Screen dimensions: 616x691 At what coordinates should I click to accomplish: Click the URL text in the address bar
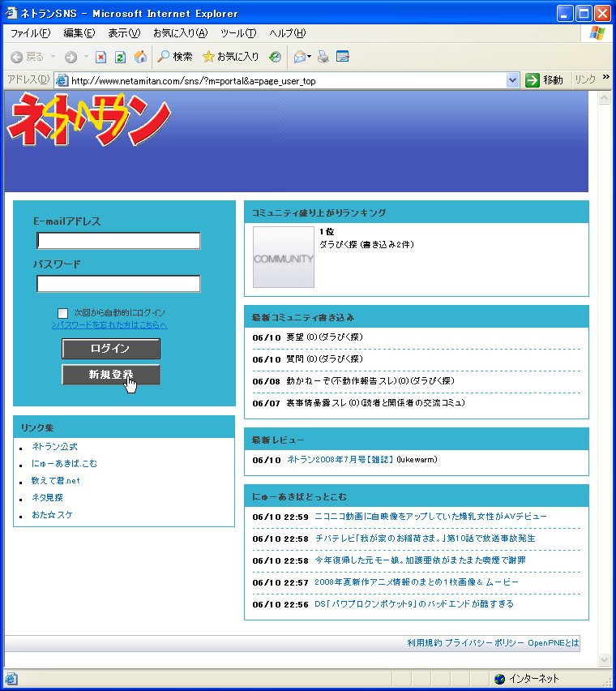click(x=193, y=80)
